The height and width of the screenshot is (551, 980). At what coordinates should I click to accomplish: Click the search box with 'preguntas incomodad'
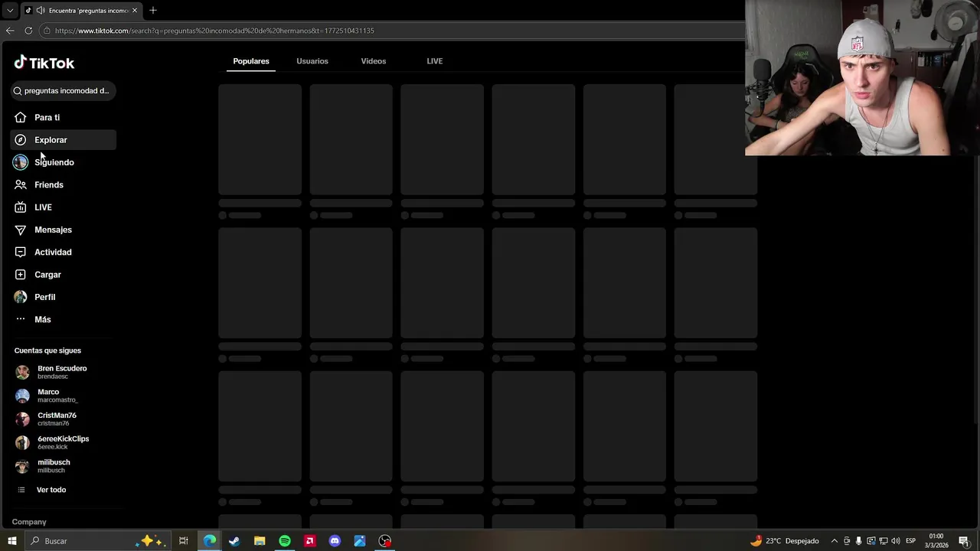tap(63, 90)
